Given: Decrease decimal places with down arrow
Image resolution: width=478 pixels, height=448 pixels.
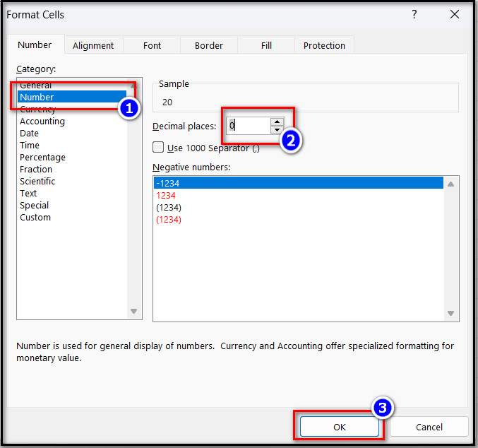Looking at the screenshot, I should tap(277, 130).
